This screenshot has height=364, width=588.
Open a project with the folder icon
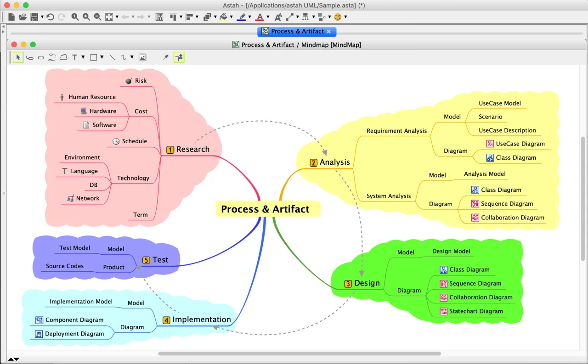click(23, 17)
